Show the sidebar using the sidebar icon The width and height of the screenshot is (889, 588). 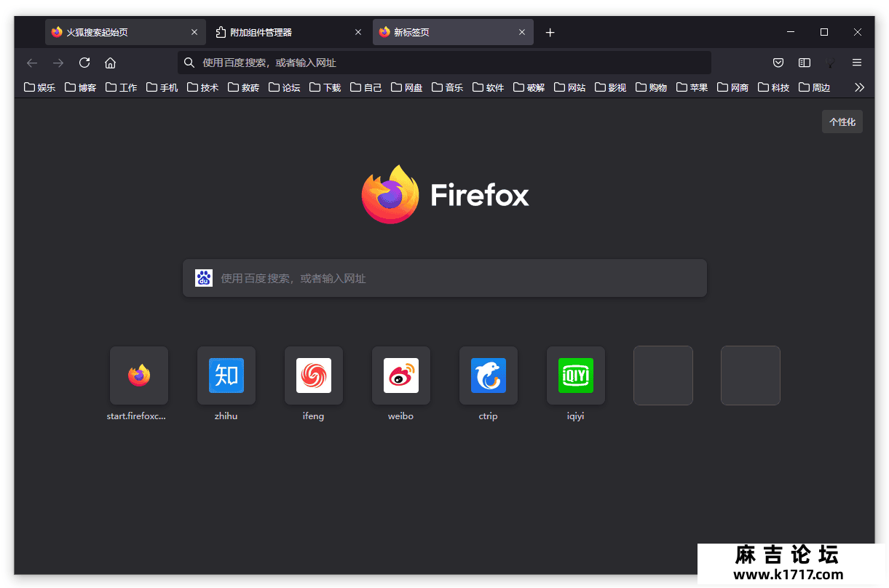[805, 63]
